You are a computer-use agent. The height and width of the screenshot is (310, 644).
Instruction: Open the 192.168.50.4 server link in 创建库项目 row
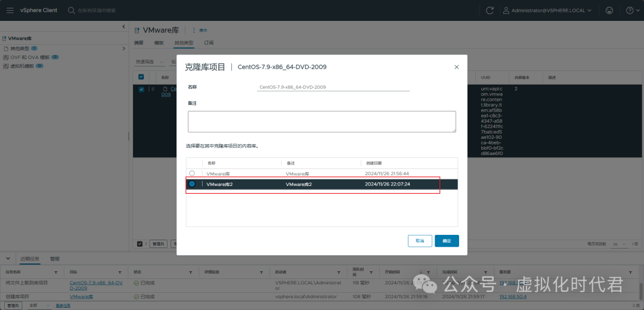tap(513, 296)
